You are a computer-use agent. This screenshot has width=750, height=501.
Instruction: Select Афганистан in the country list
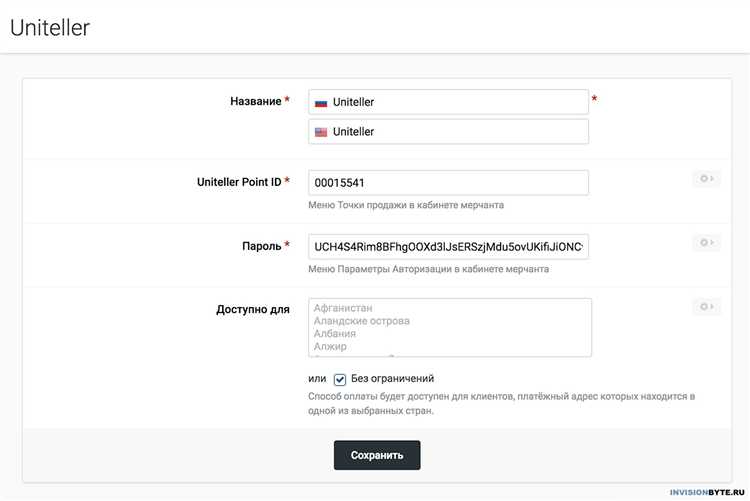click(343, 308)
